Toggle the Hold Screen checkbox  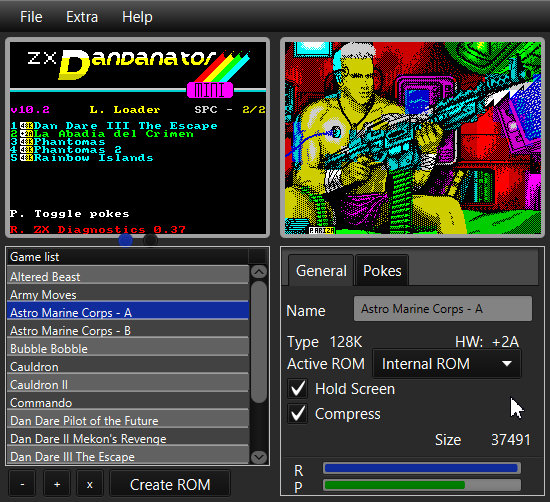click(x=297, y=389)
